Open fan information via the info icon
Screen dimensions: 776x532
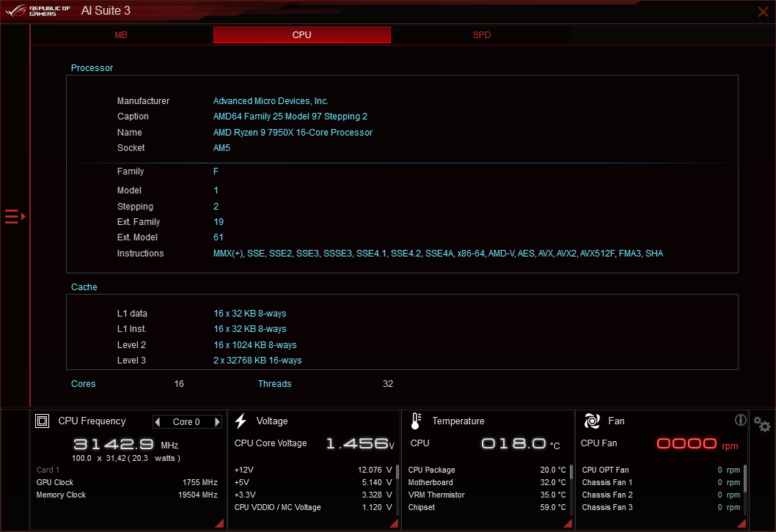pos(741,420)
